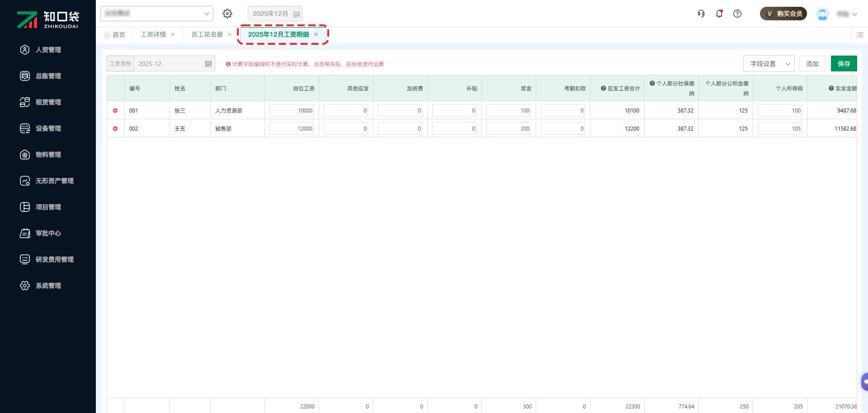Viewport: 868px width, 413px height.
Task: Select 无形资产管理 in sidebar
Action: click(48, 181)
